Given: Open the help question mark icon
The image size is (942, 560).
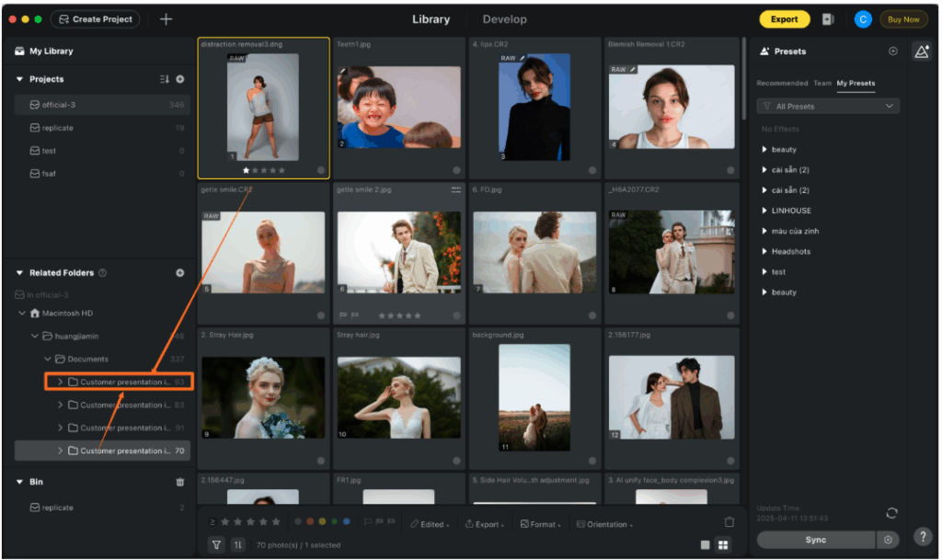Looking at the screenshot, I should tap(922, 536).
